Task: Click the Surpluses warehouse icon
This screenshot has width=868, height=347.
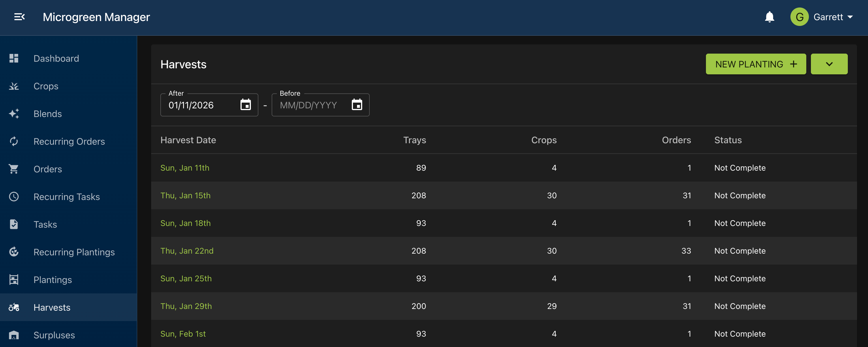Action: (14, 335)
